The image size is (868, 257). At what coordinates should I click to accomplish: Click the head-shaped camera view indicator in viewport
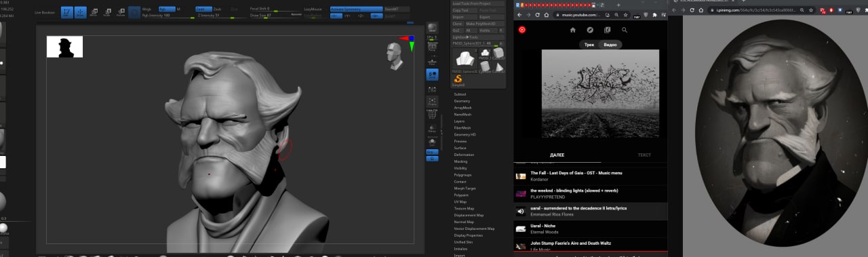click(394, 56)
